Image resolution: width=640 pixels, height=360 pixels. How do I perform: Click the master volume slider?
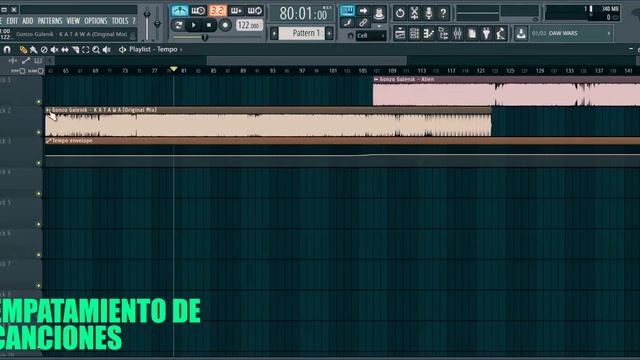click(x=147, y=23)
